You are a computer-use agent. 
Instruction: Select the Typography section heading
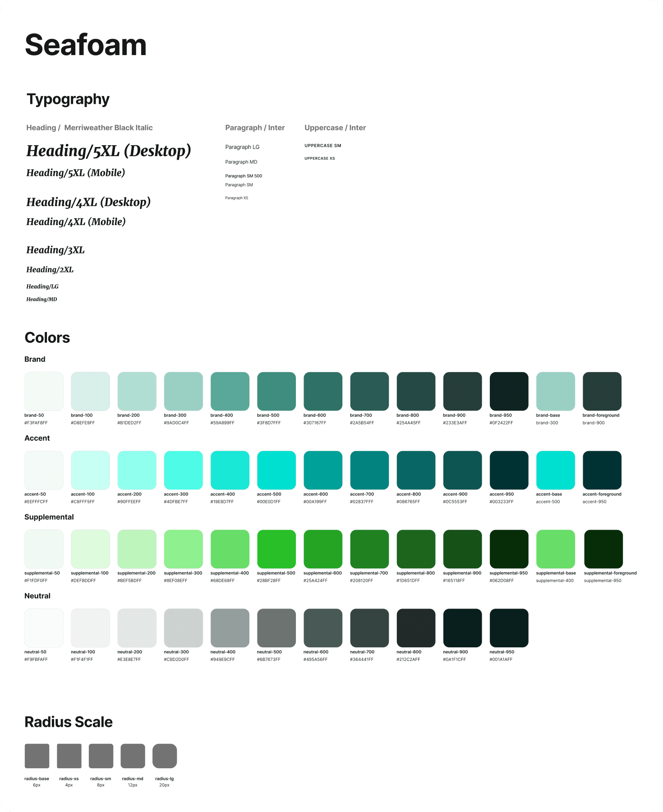pos(68,99)
